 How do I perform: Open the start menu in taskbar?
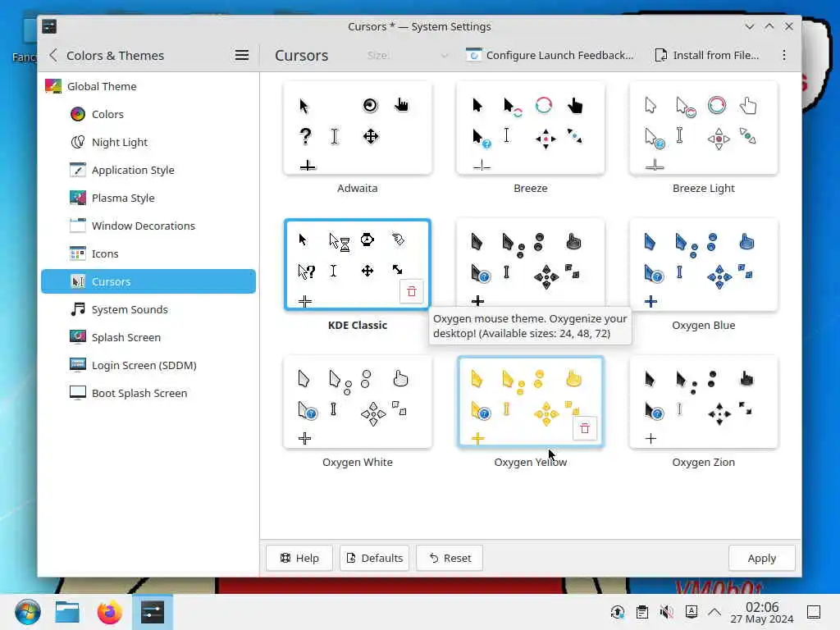coord(27,612)
